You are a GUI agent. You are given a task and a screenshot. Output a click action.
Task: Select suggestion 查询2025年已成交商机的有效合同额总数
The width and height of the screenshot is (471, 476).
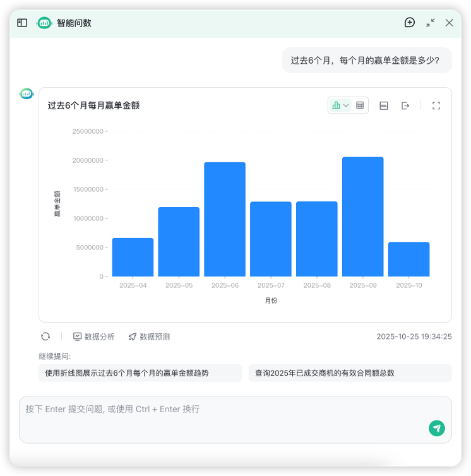[x=350, y=373]
